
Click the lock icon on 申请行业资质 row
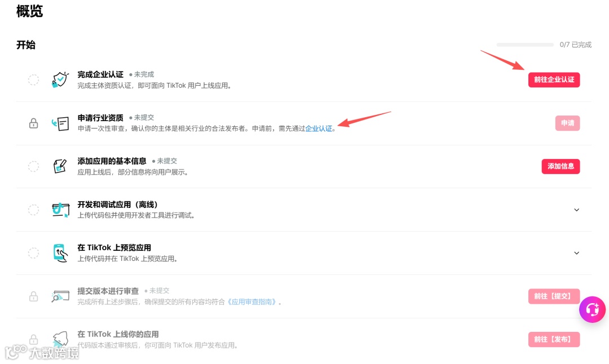coord(33,123)
